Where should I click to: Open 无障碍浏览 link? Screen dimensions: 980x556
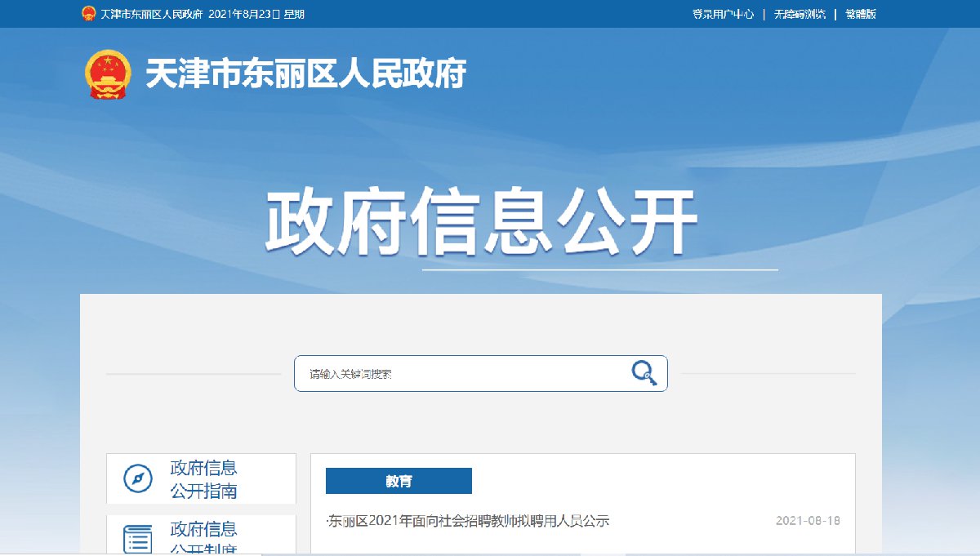pos(800,14)
